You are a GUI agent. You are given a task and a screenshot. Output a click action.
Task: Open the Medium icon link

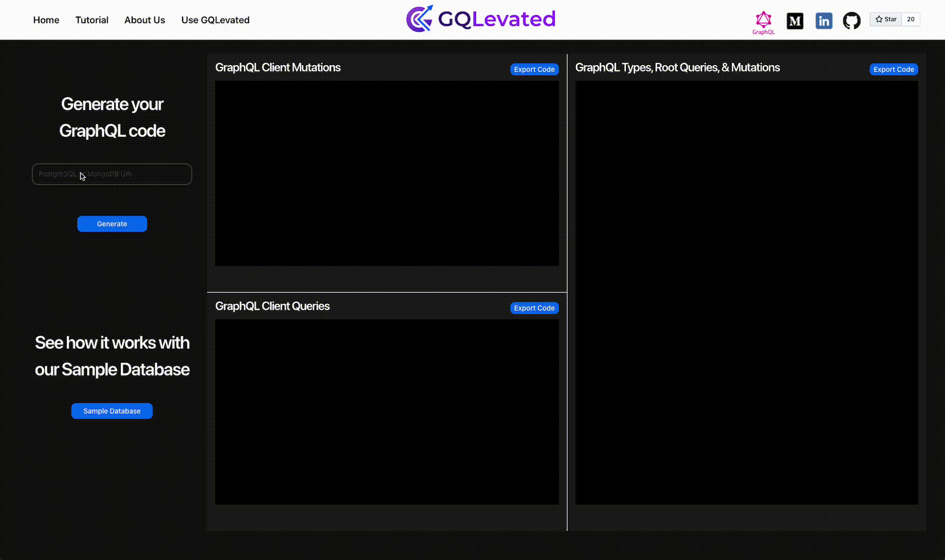(795, 21)
